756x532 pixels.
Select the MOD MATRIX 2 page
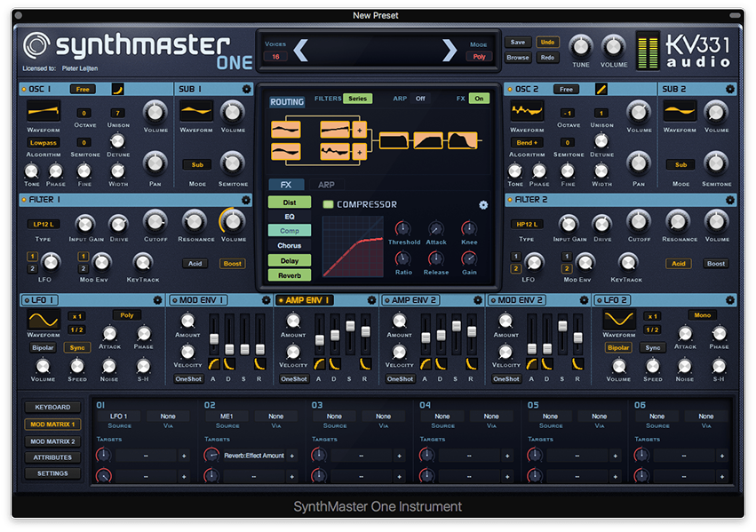(x=52, y=441)
